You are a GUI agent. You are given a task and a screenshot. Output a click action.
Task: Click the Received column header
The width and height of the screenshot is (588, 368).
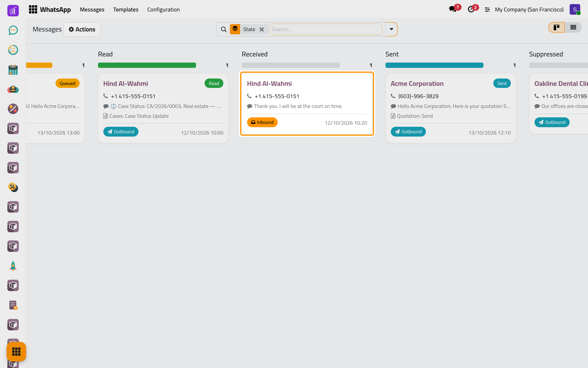click(254, 54)
